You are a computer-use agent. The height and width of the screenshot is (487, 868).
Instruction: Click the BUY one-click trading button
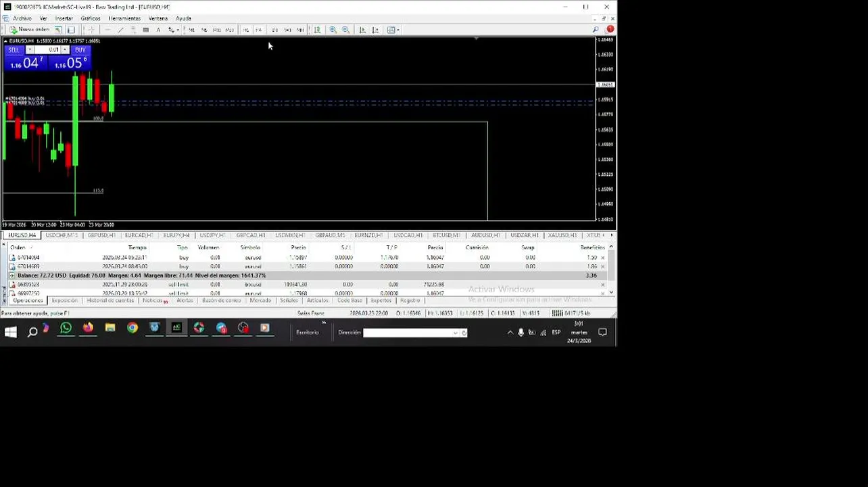[x=80, y=50]
